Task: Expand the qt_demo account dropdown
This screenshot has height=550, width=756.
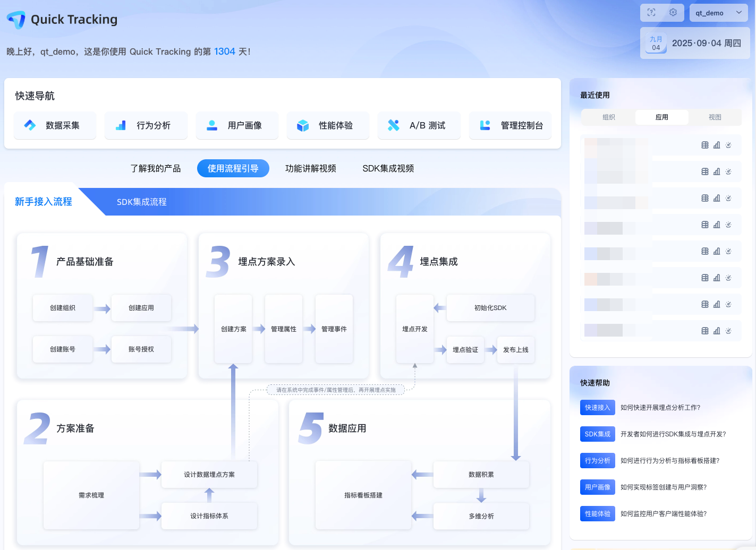Action: click(719, 13)
